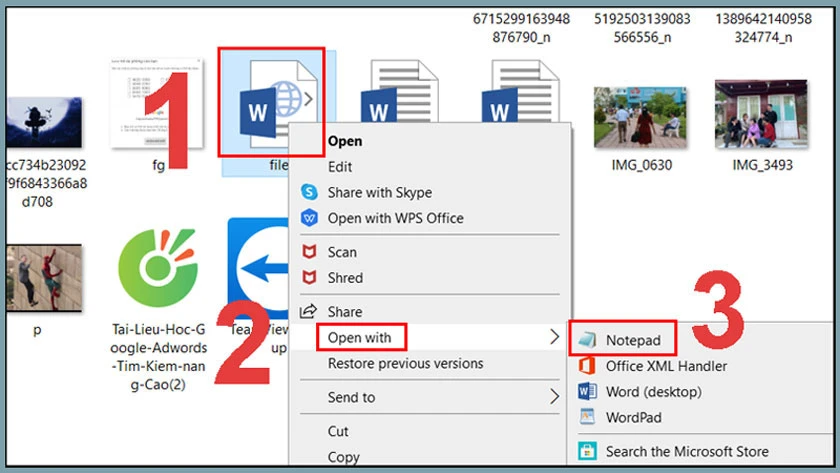This screenshot has height=473, width=840.
Task: Click the Notepad icon in the submenu
Action: tap(587, 340)
